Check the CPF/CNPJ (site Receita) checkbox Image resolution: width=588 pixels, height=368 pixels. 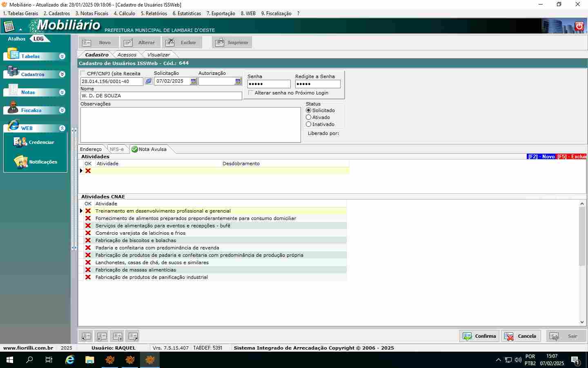[83, 74]
